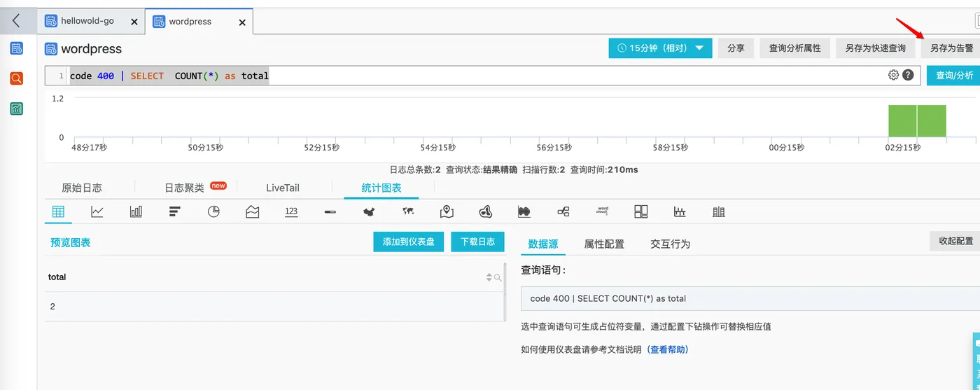This screenshot has width=980, height=390.
Task: Switch to the 交互行为 tab
Action: coord(670,244)
